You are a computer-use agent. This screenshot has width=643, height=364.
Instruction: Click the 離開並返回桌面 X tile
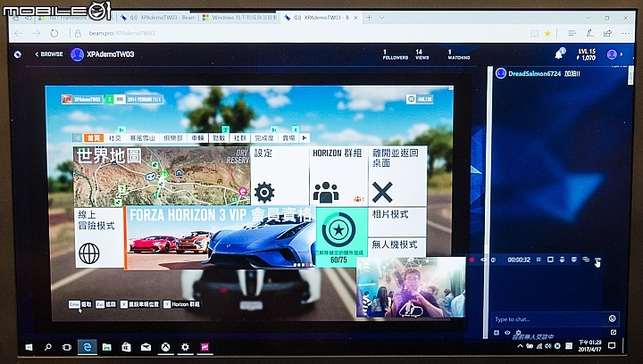coord(397,176)
